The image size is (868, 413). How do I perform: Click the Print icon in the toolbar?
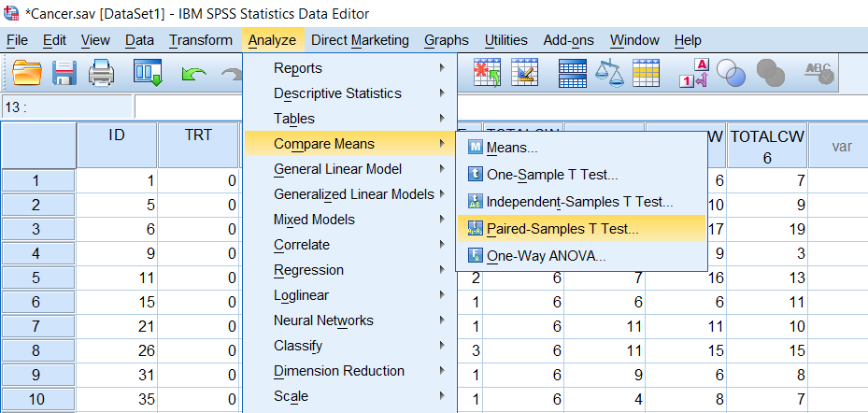point(102,73)
